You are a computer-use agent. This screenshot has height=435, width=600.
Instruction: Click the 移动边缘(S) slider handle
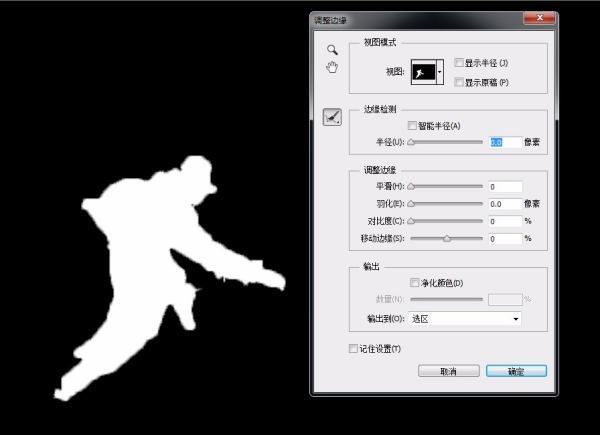click(447, 238)
